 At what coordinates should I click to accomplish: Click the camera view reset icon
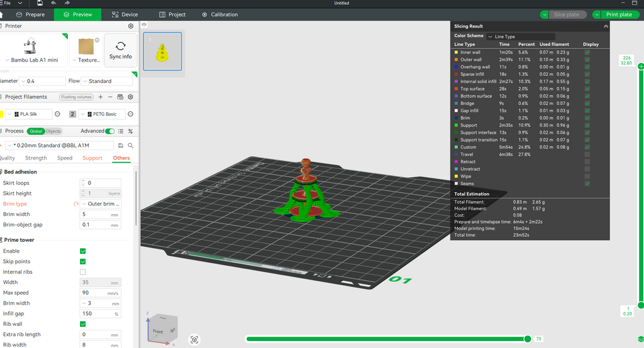pyautogui.click(x=194, y=340)
